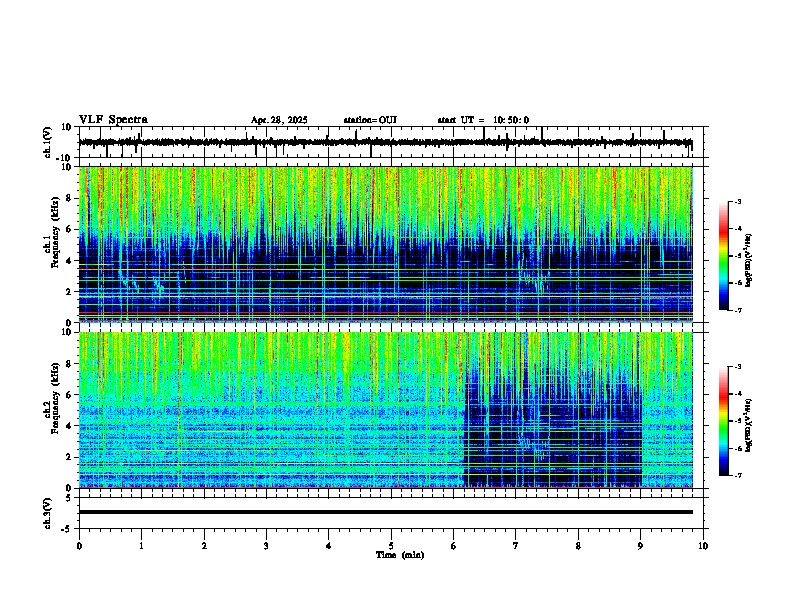Click the 'Time (min)' axis label
This screenshot has width=792, height=612.
(x=400, y=555)
